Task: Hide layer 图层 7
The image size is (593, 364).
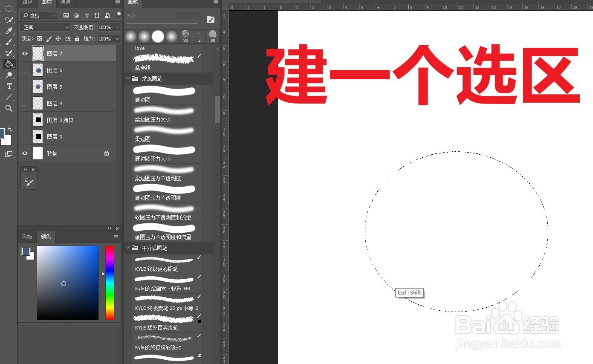Action: click(x=25, y=53)
